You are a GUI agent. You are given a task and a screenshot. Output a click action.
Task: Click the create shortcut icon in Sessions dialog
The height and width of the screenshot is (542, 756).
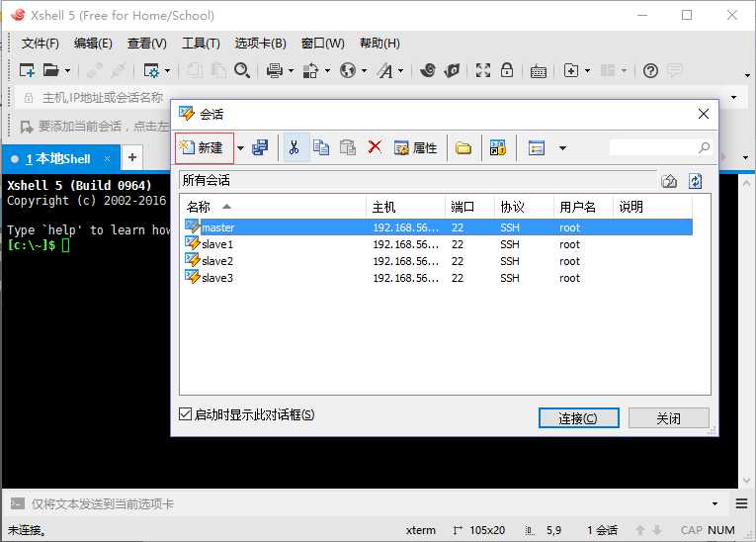pyautogui.click(x=497, y=147)
